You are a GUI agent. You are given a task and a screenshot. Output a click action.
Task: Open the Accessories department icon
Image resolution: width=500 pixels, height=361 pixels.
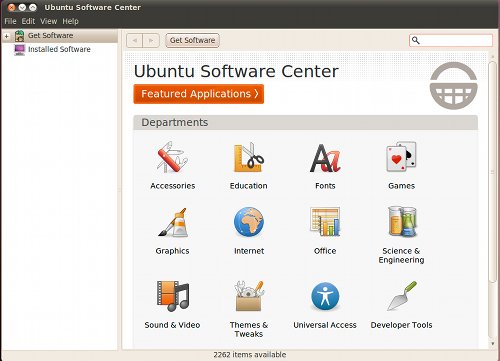[172, 157]
